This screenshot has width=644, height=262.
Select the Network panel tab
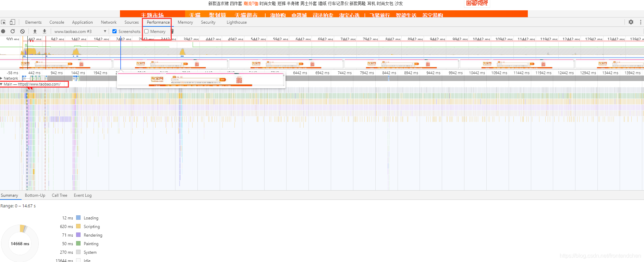coord(109,22)
